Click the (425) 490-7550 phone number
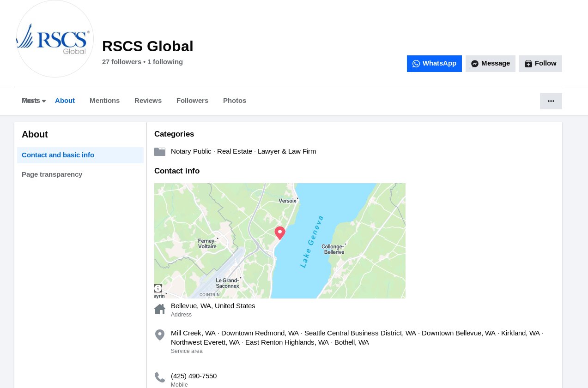This screenshot has width=588, height=388. coord(194,376)
